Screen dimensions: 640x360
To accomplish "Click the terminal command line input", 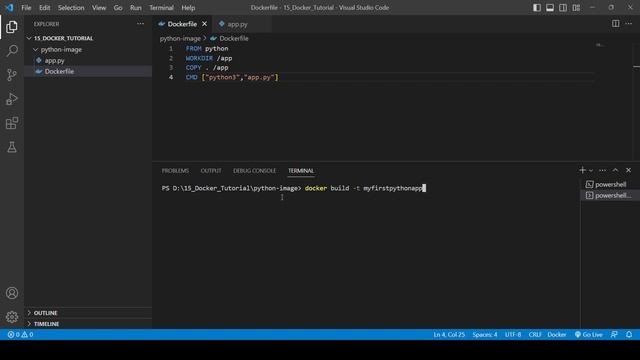I will point(294,188).
